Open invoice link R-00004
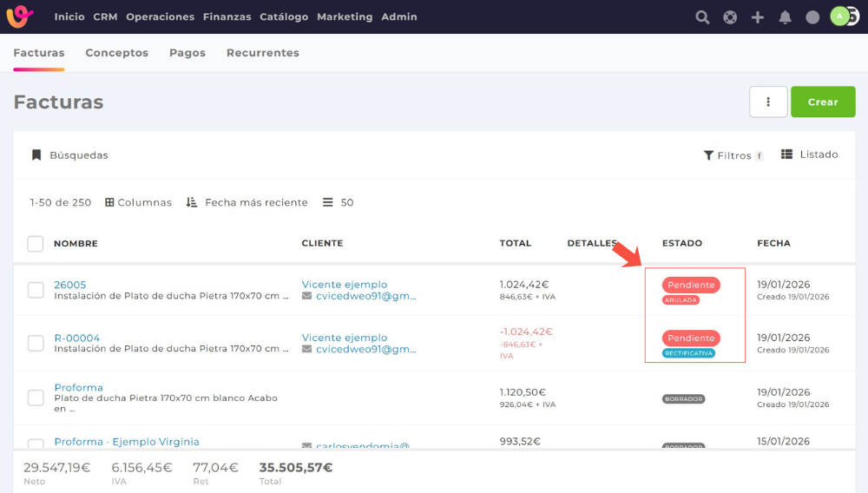Image resolution: width=868 pixels, height=493 pixels. coord(76,338)
